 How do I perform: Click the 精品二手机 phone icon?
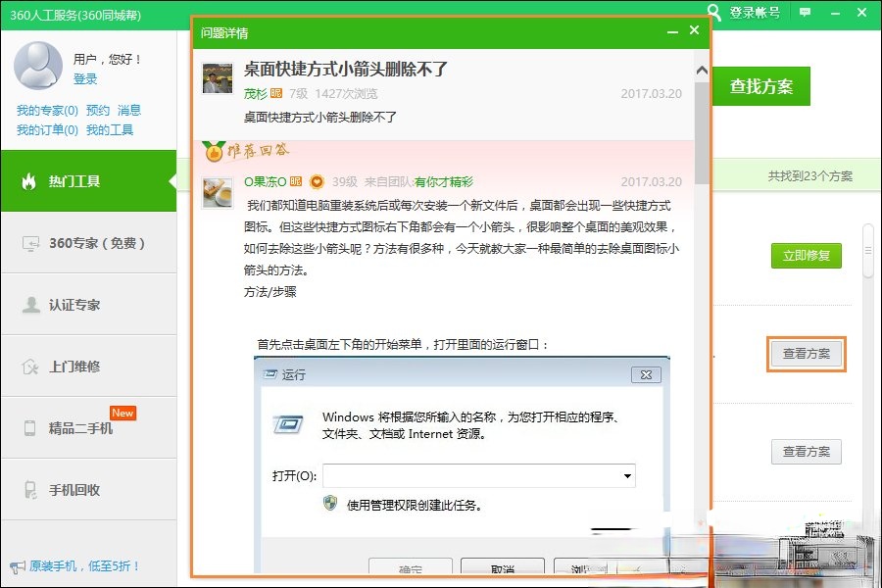pos(30,428)
